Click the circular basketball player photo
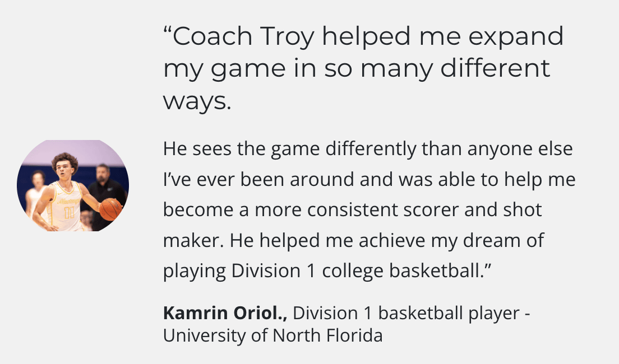Viewport: 619px width, 364px height. click(73, 185)
